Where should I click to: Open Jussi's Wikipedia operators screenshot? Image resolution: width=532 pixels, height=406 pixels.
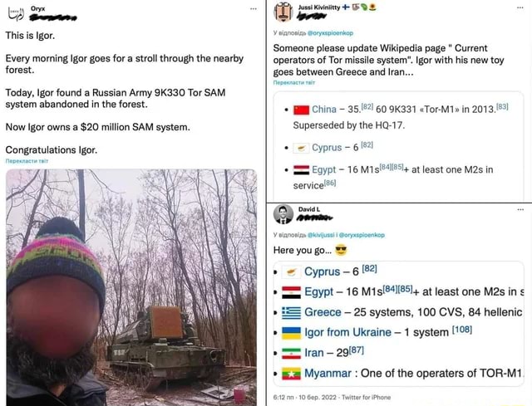(398, 146)
